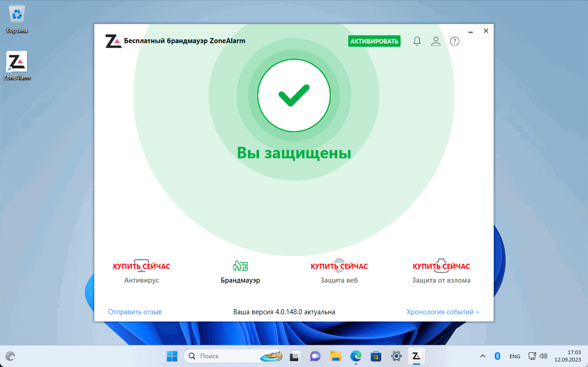588x367 pixels.
Task: Open the Windows Start menu
Action: pos(172,356)
